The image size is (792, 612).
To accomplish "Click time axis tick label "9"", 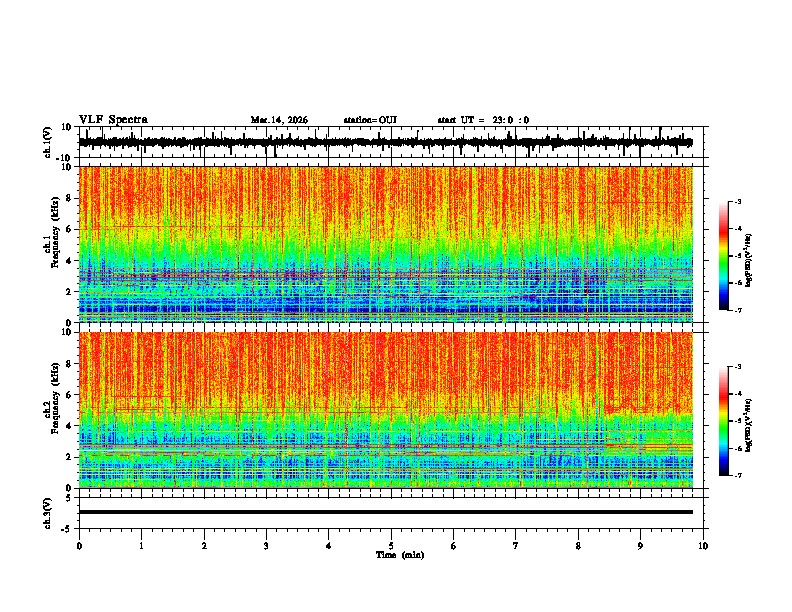I will [x=640, y=546].
